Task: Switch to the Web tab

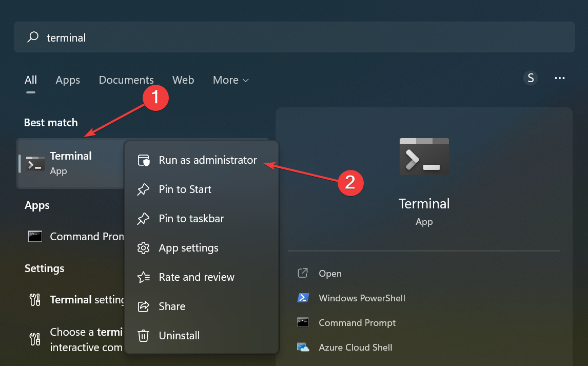Action: [x=183, y=80]
